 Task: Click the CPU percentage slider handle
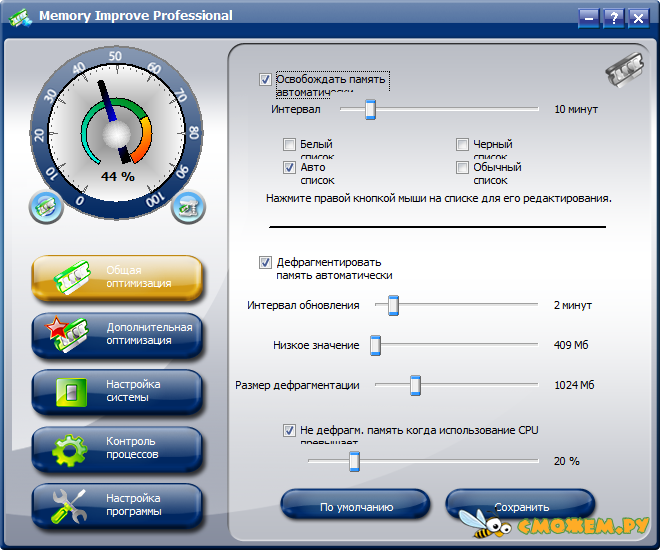[x=354, y=461]
